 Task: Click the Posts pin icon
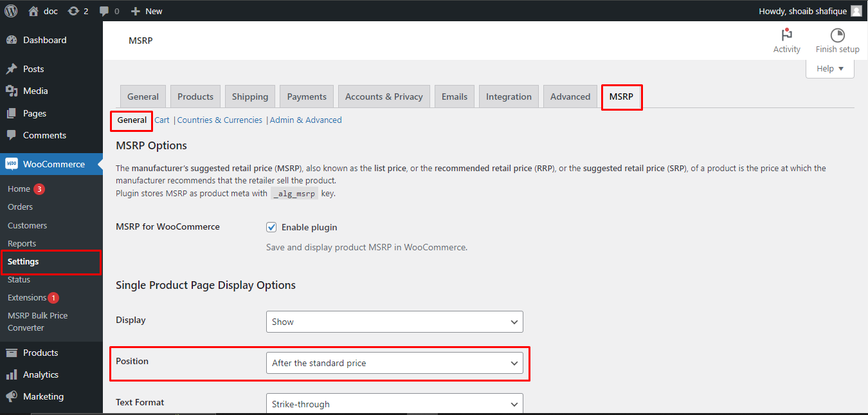click(12, 69)
